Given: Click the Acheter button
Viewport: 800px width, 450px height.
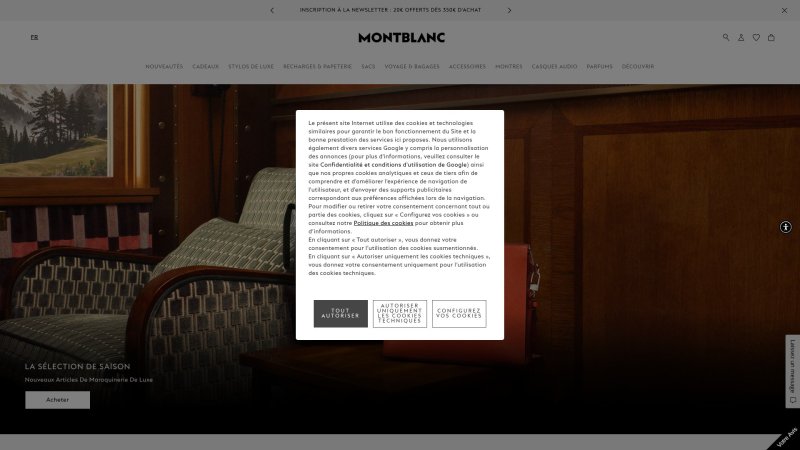Looking at the screenshot, I should pos(58,400).
